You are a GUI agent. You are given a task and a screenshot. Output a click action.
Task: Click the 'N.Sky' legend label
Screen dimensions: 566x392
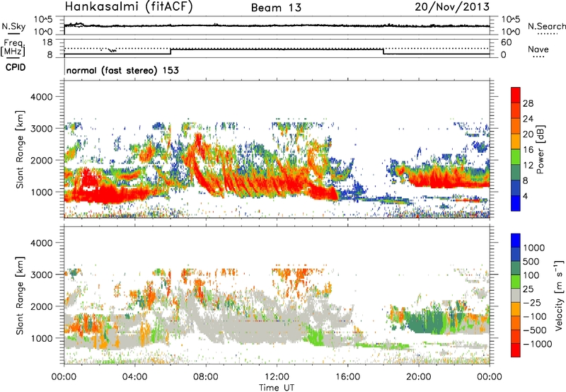click(x=13, y=26)
